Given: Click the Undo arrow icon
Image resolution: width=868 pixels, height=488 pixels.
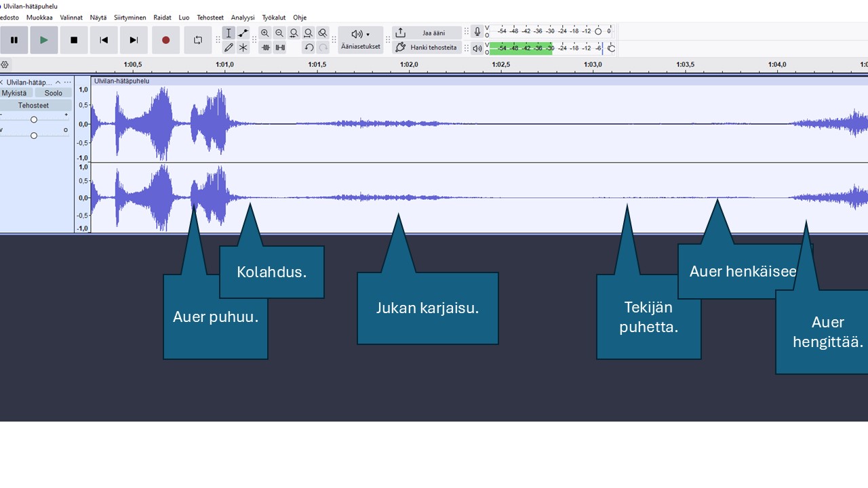Looking at the screenshot, I should click(309, 47).
